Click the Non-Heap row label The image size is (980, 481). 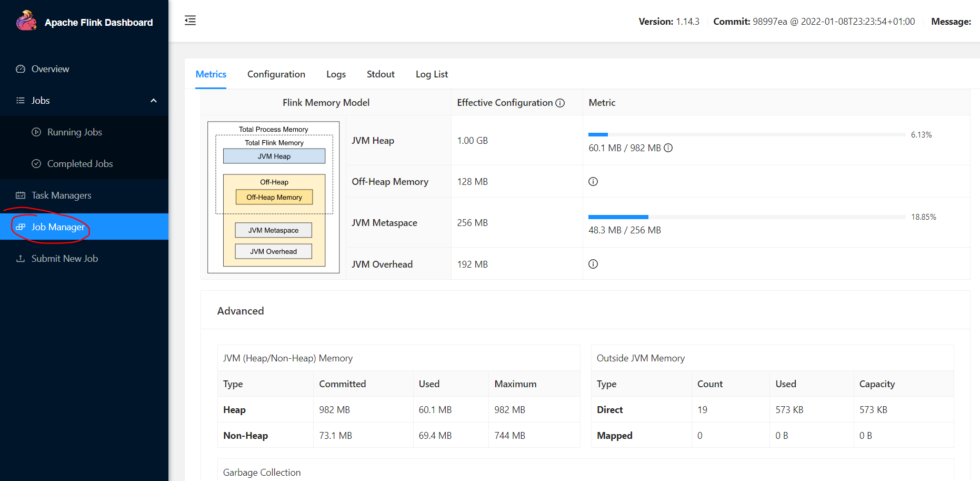[x=245, y=436]
